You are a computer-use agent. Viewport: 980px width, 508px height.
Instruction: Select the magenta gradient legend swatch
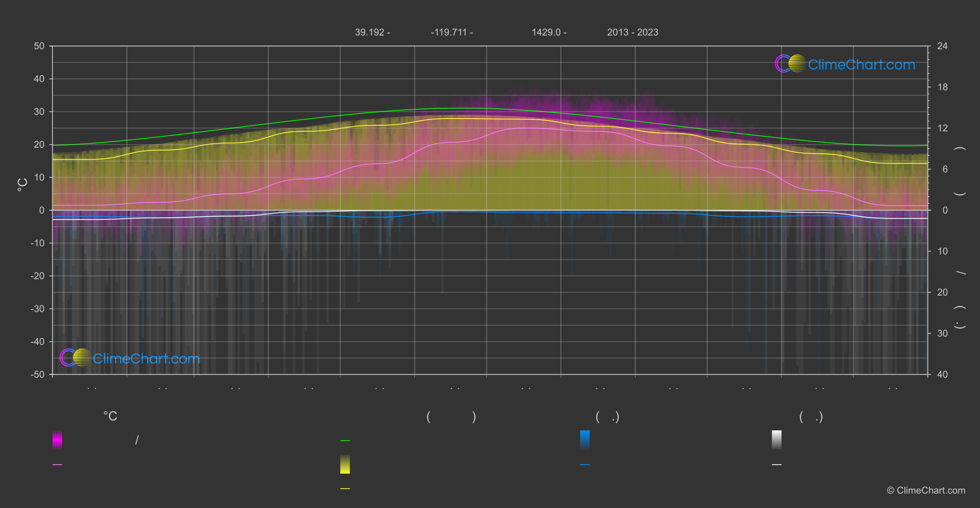coord(57,440)
